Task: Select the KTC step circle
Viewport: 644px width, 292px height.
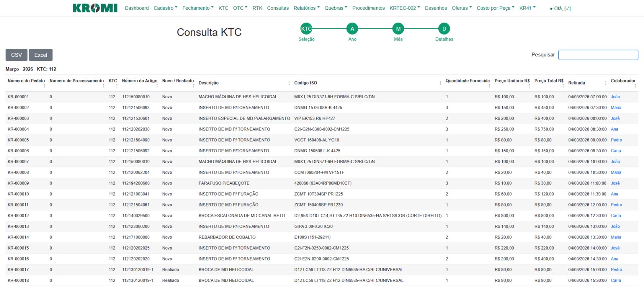Action: pos(306,29)
